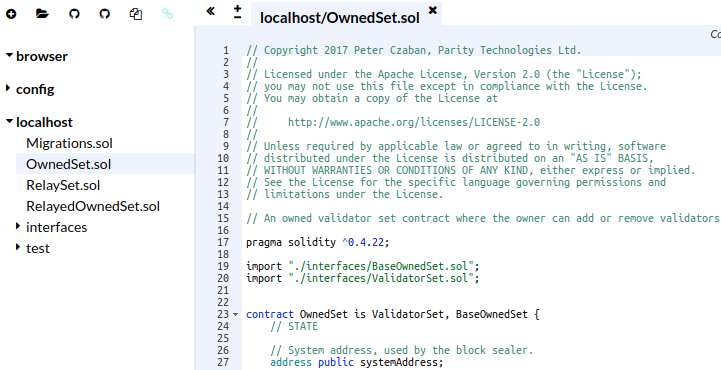Click the green localhost connection link icon
This screenshot has height=370, width=721.
167,14
